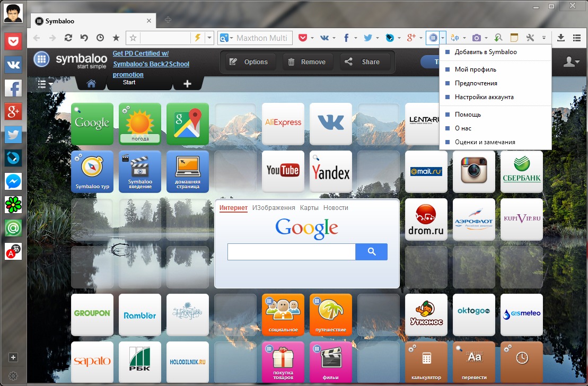Screen dimensions: 588x386
Task: Open the Symbaloo's Back2School promotion link
Action: tap(151, 64)
